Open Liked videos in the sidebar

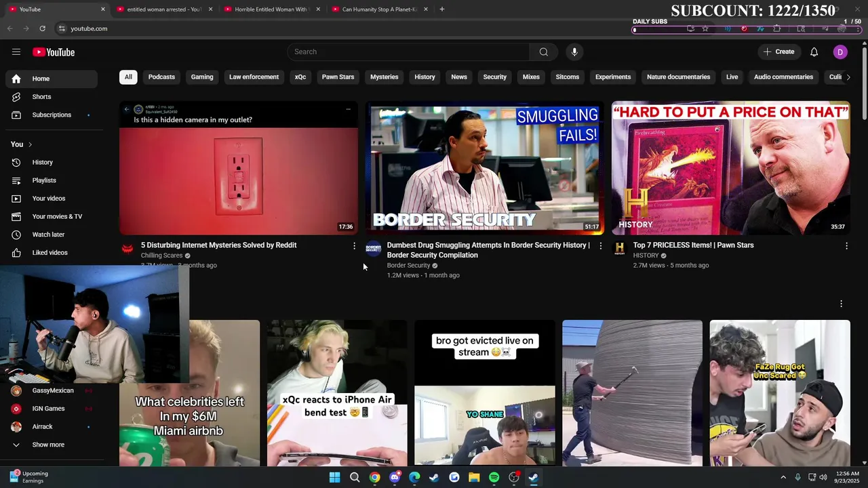click(x=52, y=253)
